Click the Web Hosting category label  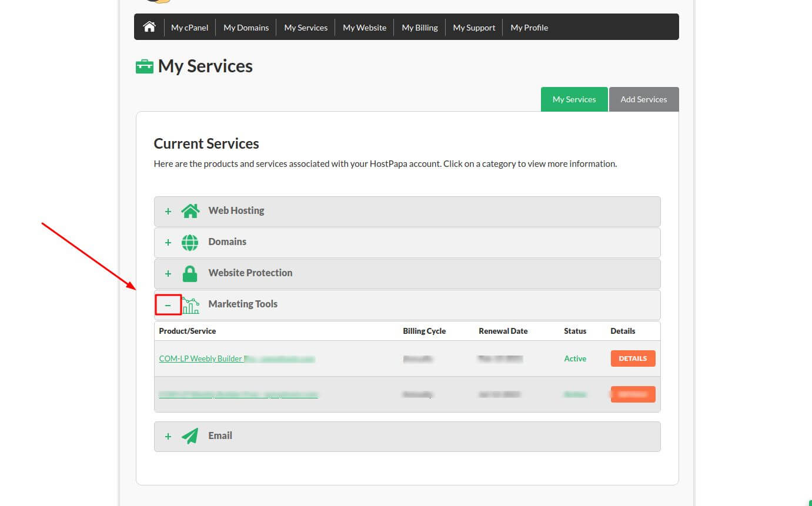tap(236, 210)
